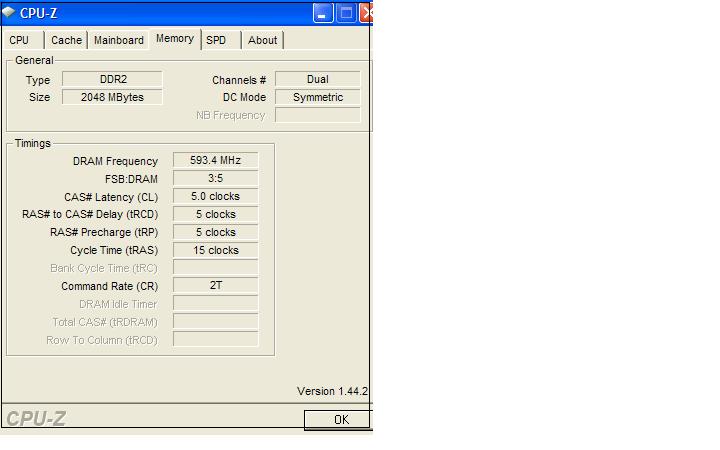Minimize the CPU-Z window
This screenshot has height=450, width=720.
coord(323,13)
